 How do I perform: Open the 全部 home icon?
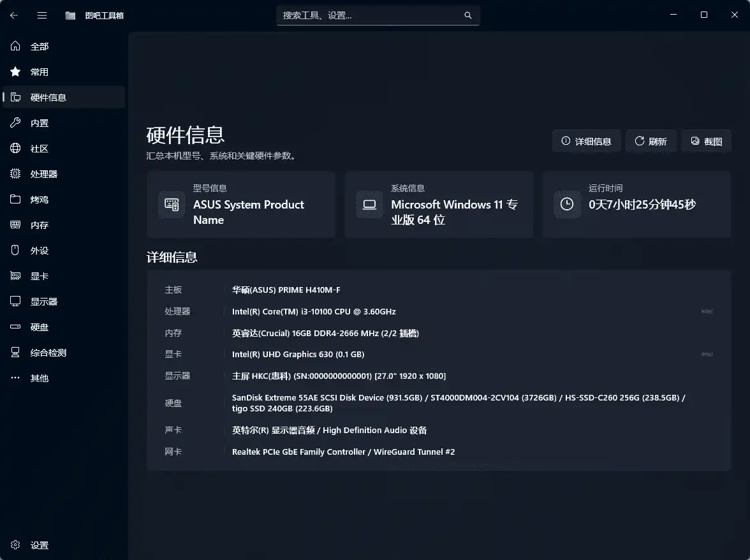click(x=15, y=46)
